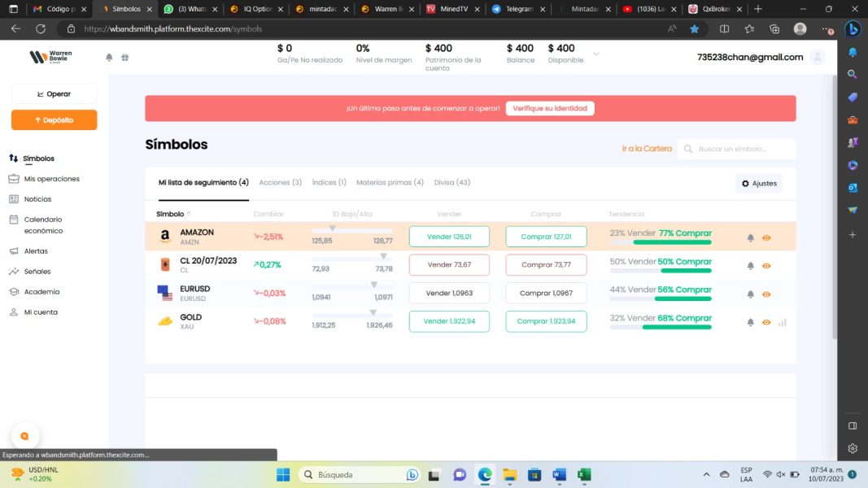This screenshot has width=868, height=488.
Task: Sort by Símbolo column header
Action: pyautogui.click(x=173, y=214)
